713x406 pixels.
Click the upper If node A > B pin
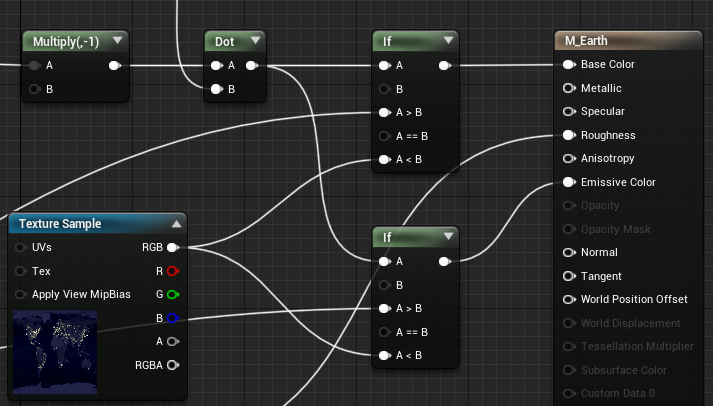click(x=385, y=112)
